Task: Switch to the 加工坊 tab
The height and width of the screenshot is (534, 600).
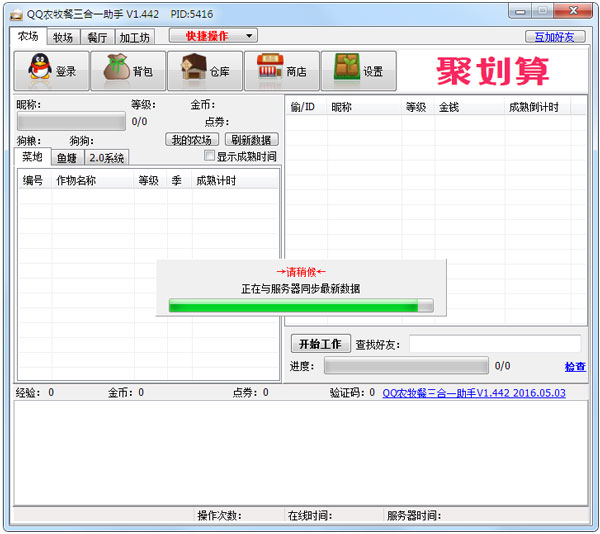Action: pos(135,37)
